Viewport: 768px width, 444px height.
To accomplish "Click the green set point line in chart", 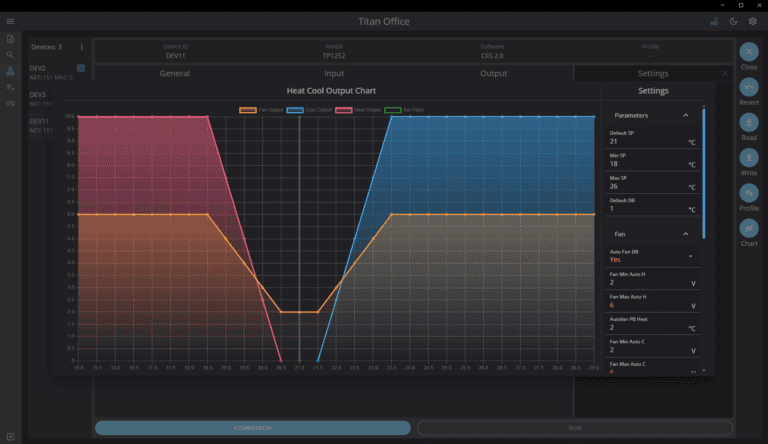I will point(300,239).
